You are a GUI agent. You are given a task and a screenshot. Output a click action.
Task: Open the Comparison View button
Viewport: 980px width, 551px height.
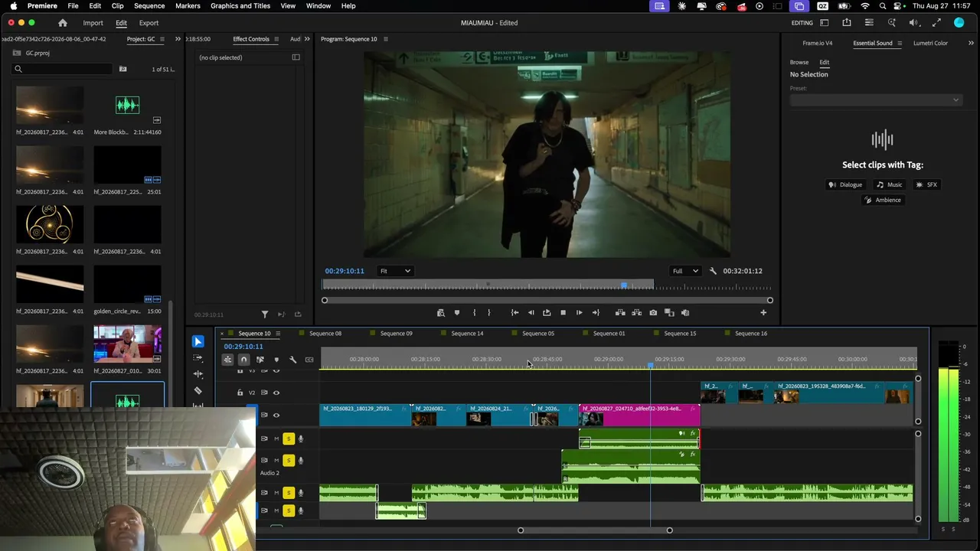click(x=669, y=312)
